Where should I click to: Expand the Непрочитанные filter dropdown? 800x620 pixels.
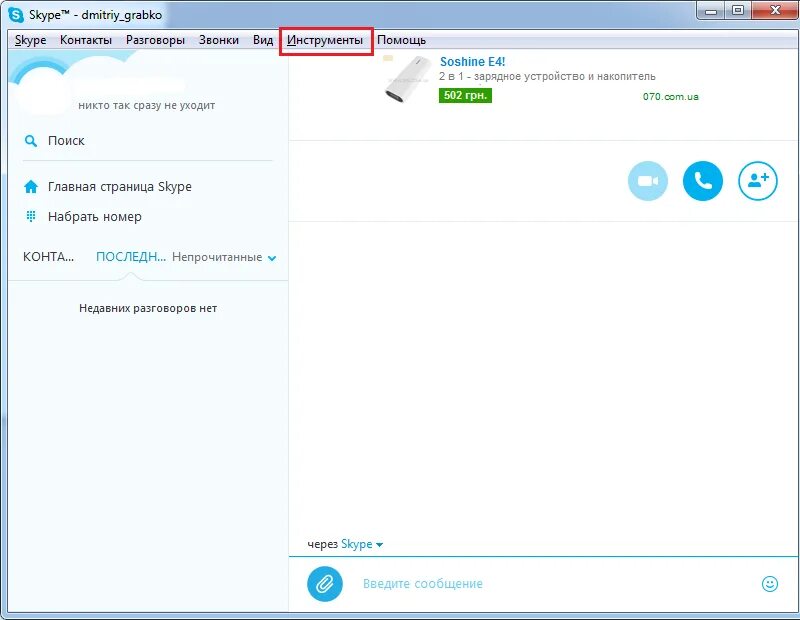pyautogui.click(x=224, y=257)
